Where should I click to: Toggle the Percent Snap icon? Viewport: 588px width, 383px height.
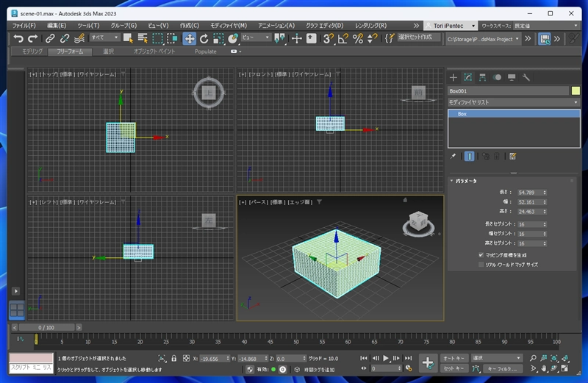tap(358, 38)
